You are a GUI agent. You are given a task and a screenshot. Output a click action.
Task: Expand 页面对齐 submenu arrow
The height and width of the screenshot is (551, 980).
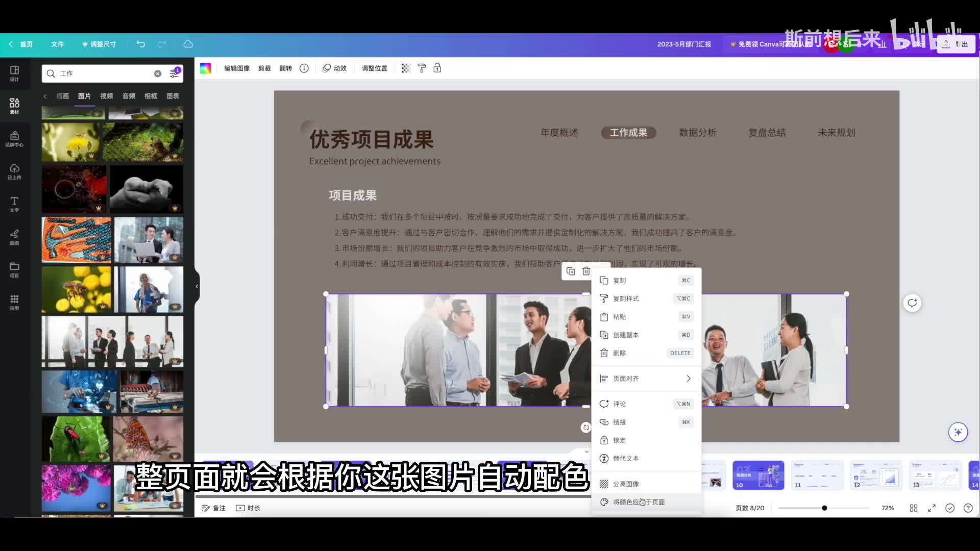tap(688, 379)
